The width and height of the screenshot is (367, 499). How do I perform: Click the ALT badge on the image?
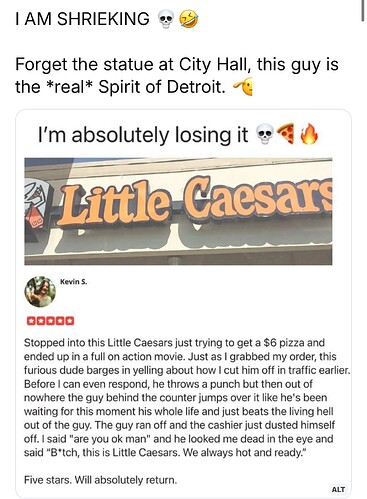tap(338, 489)
